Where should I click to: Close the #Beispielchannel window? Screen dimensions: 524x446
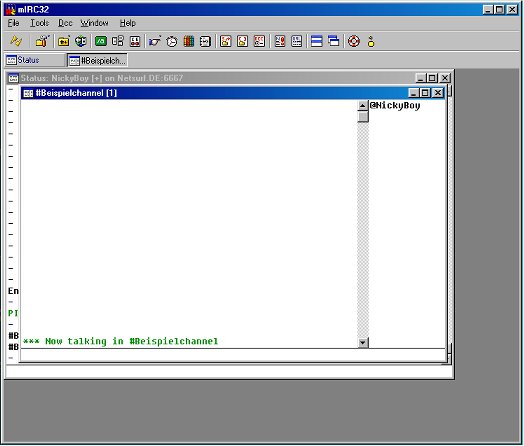[437, 93]
